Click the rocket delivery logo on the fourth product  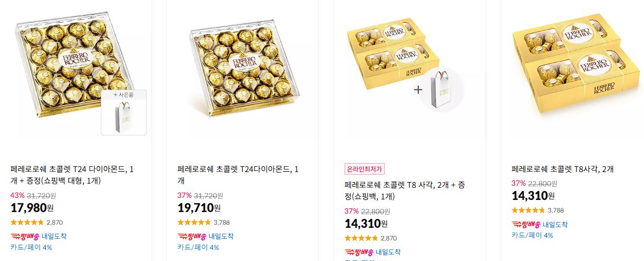[x=525, y=224]
